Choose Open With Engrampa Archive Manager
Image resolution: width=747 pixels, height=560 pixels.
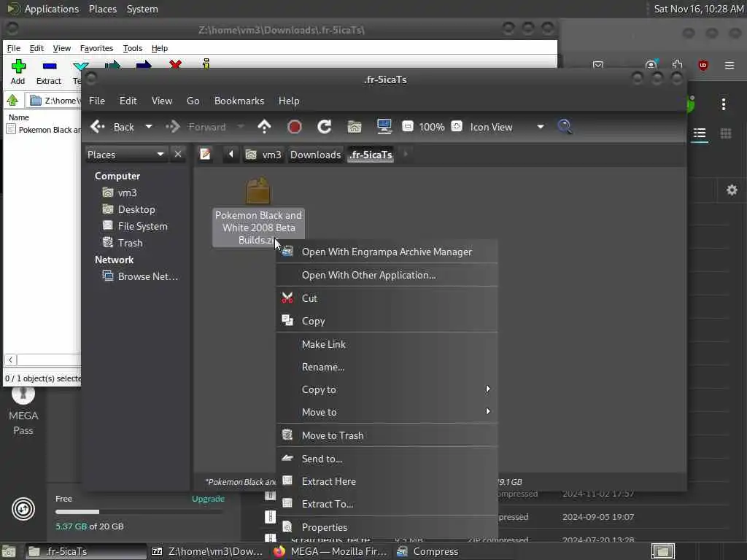coord(387,252)
